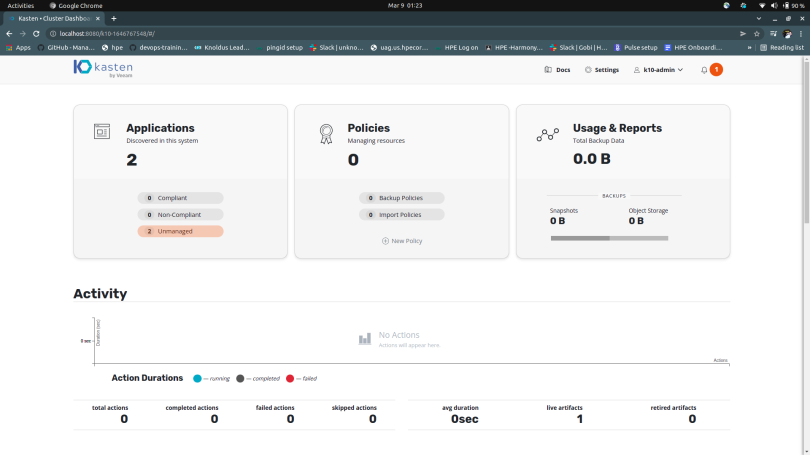This screenshot has width=810, height=455.
Task: Show the 2 Unmanaged applications
Action: [180, 231]
